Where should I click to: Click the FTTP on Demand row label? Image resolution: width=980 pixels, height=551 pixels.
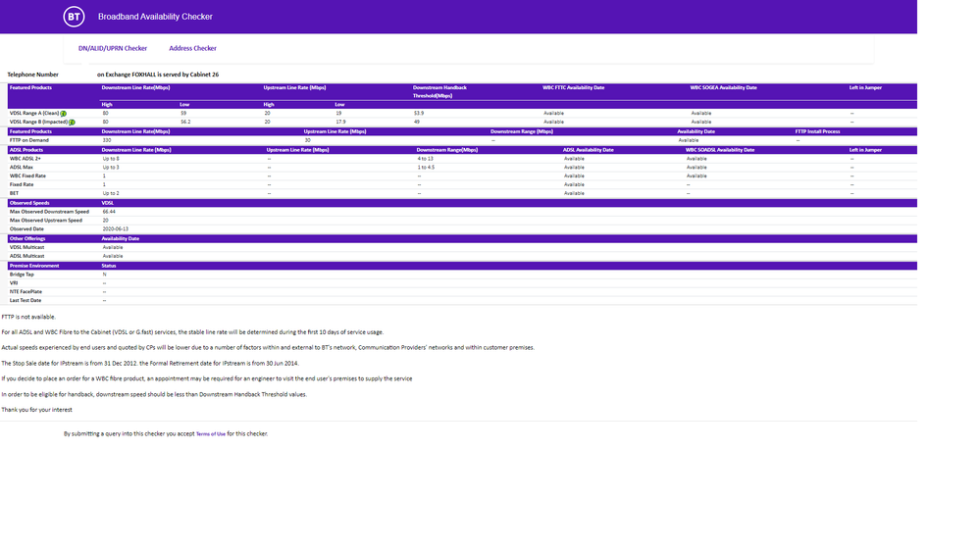click(29, 140)
